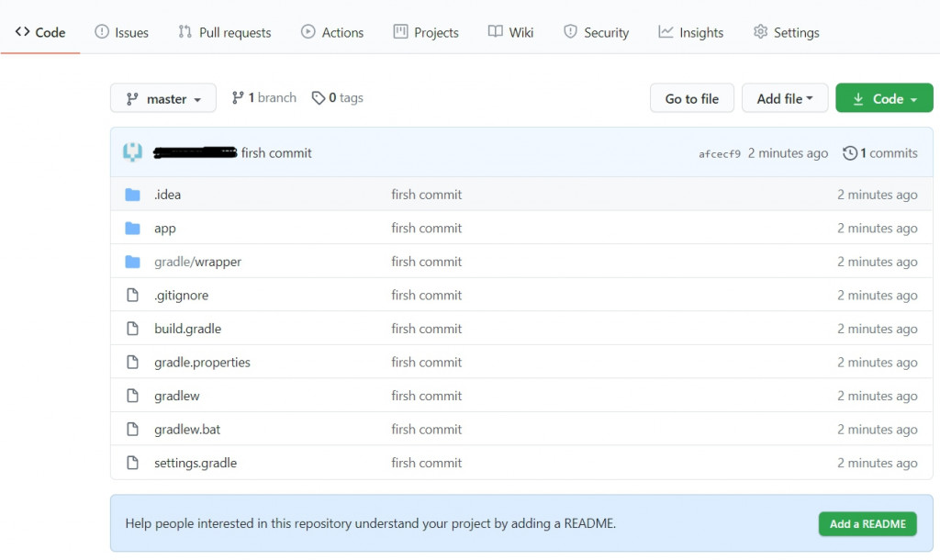Open commit message in gradle/wrapper row
The image size is (940, 560).
426,262
